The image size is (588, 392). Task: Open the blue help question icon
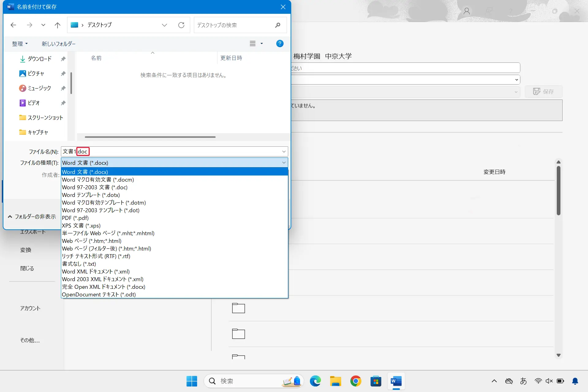(280, 43)
